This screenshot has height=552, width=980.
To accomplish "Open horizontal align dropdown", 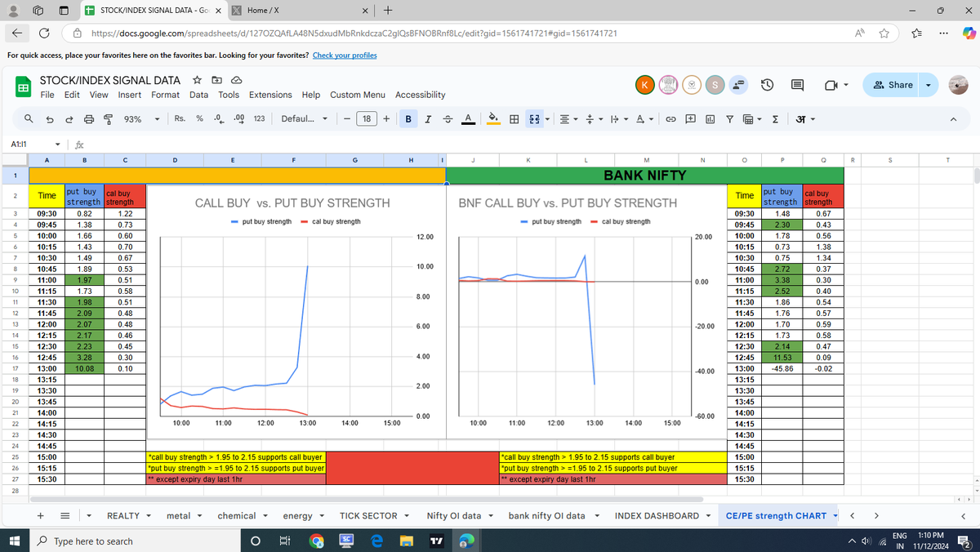I will [x=568, y=119].
